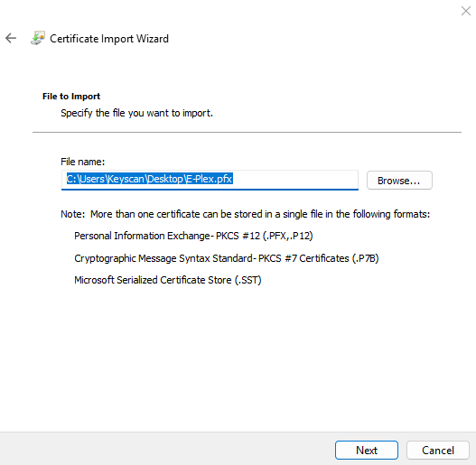Click "Specify the file you want to import" text
Image resolution: width=476 pixels, height=465 pixels.
coord(136,113)
